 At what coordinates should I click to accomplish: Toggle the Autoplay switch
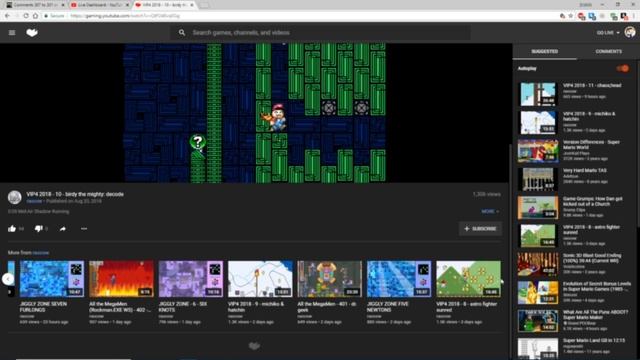pyautogui.click(x=623, y=68)
